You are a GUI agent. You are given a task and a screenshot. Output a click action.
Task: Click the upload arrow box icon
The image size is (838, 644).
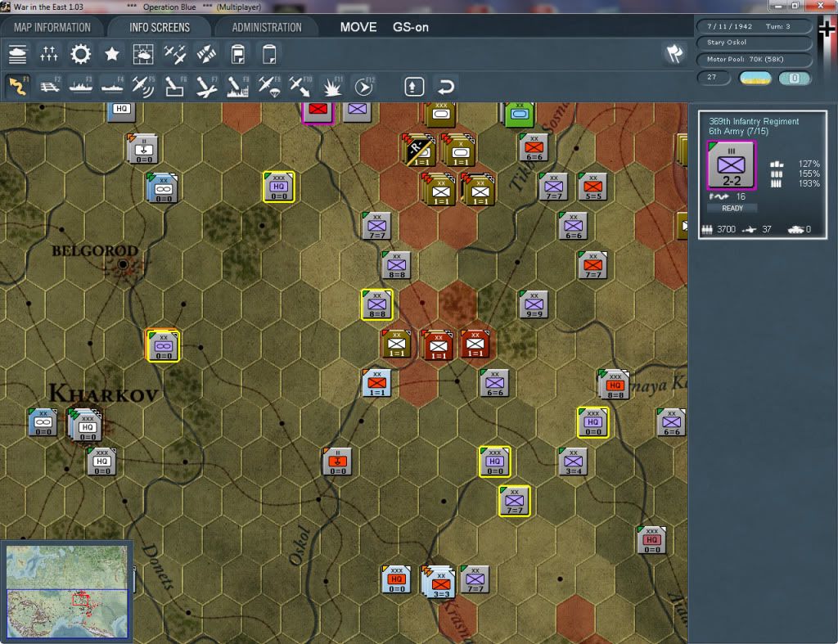[414, 87]
